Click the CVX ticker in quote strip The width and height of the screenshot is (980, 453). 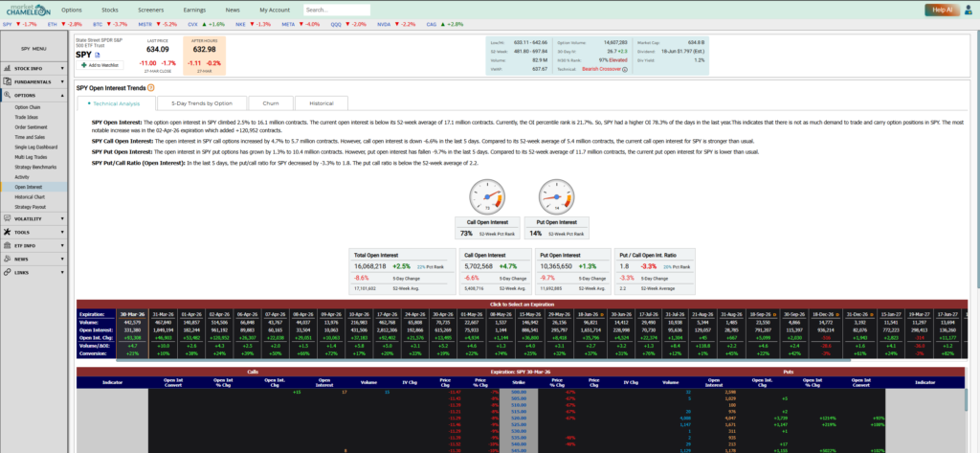[x=192, y=24]
